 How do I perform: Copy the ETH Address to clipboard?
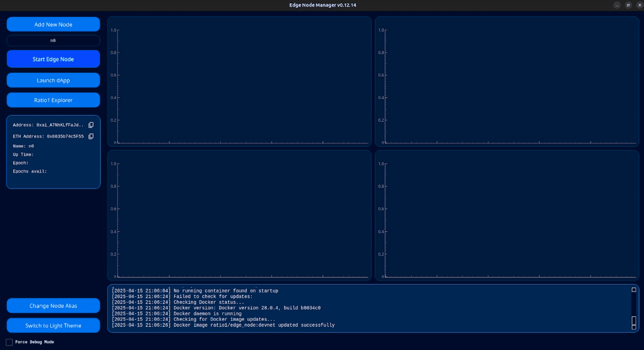coord(91,136)
